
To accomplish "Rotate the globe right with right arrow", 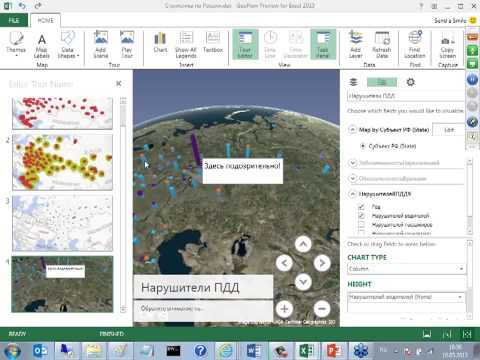I will [322, 263].
